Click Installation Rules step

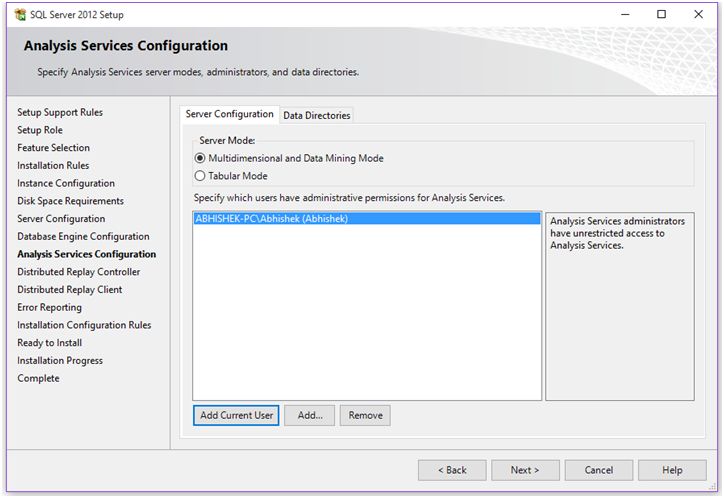click(x=53, y=165)
